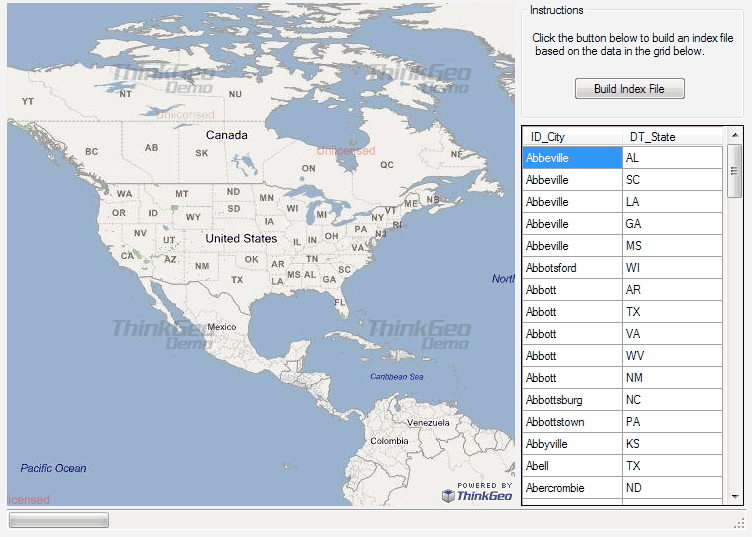Screen dimensions: 752x537
Task: Select the LA state cell in grid
Action: click(672, 202)
